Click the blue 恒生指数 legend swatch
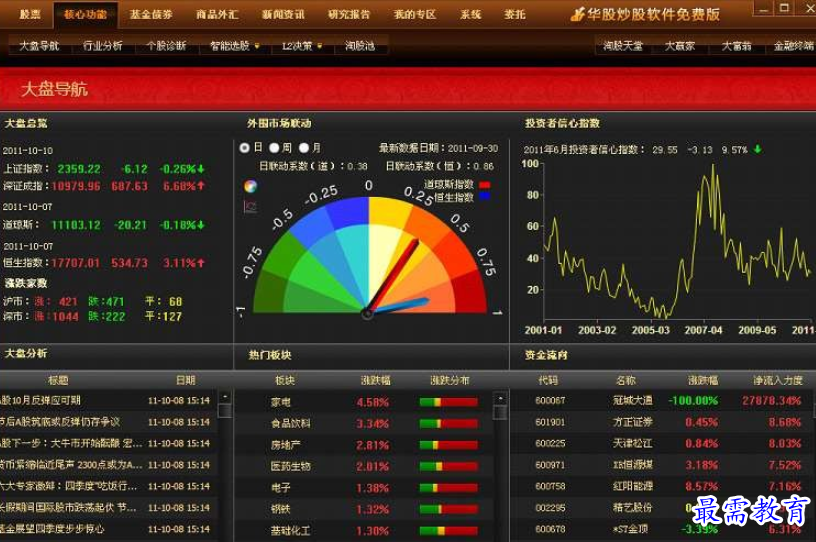 coord(484,197)
